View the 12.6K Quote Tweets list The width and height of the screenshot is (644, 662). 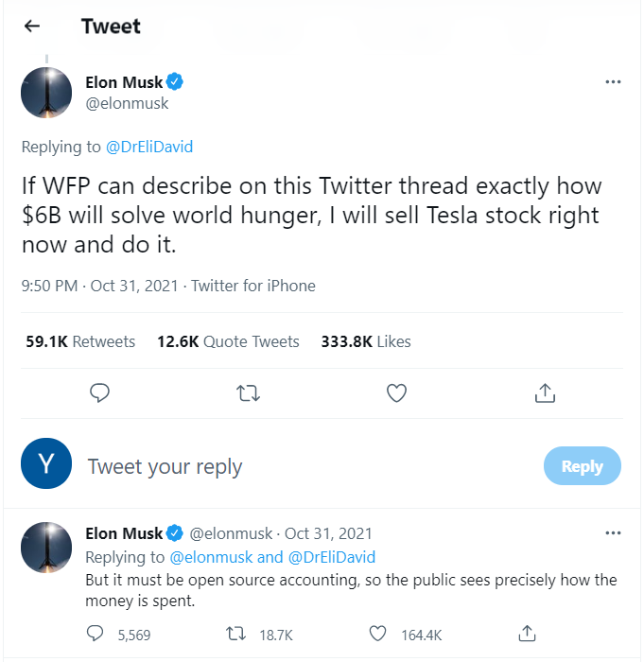click(228, 341)
